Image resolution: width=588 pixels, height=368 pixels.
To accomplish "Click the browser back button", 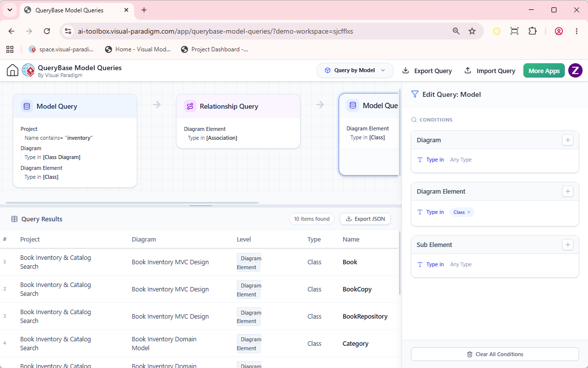I will click(x=11, y=31).
